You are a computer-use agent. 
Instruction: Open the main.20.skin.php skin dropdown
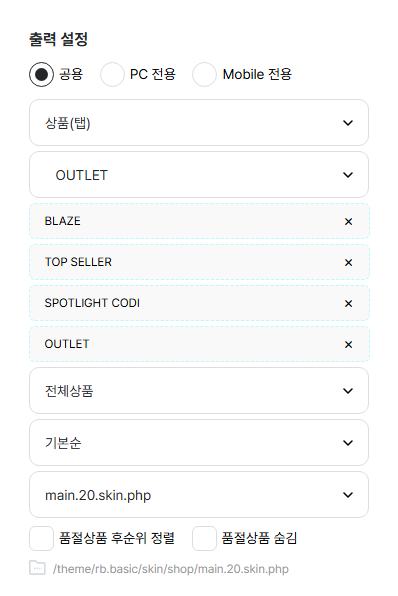coord(199,495)
